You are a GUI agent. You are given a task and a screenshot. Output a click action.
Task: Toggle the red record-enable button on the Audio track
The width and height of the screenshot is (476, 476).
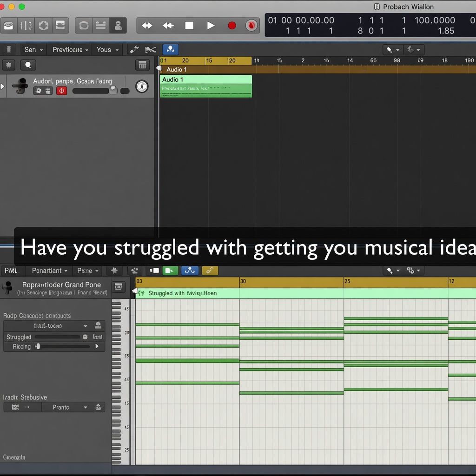pyautogui.click(x=62, y=91)
